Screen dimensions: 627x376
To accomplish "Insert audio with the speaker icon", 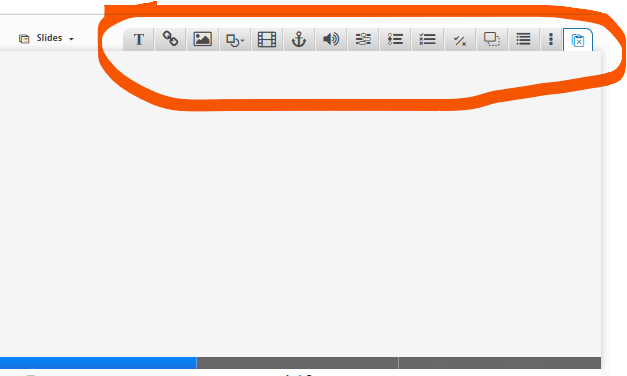I will (x=331, y=39).
